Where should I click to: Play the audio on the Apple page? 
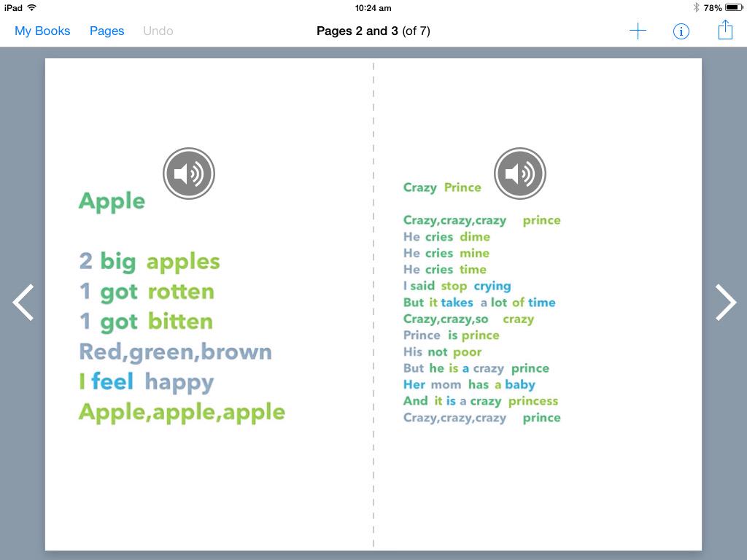click(188, 173)
